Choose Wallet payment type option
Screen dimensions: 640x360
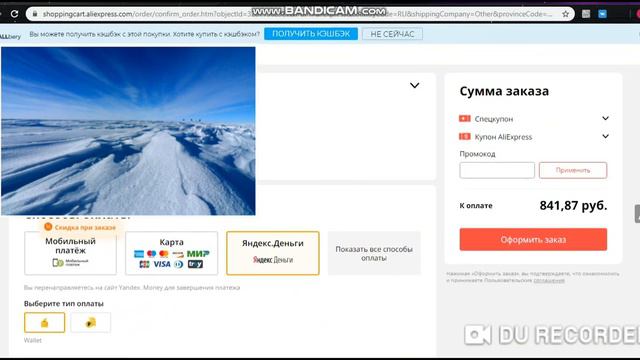point(44,322)
